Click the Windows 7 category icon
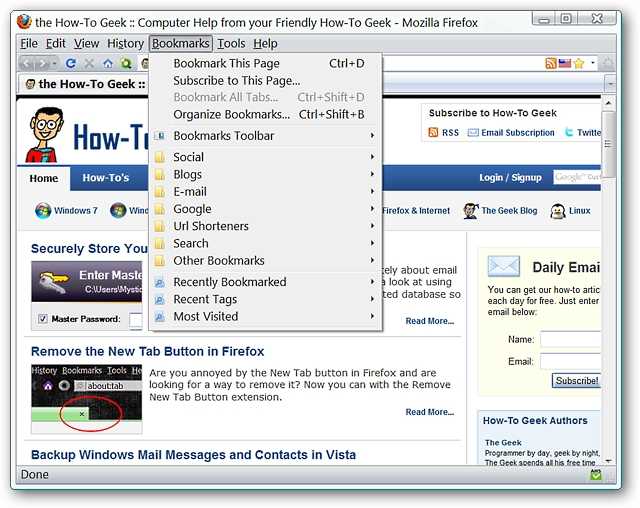640x508 pixels. pos(43,211)
